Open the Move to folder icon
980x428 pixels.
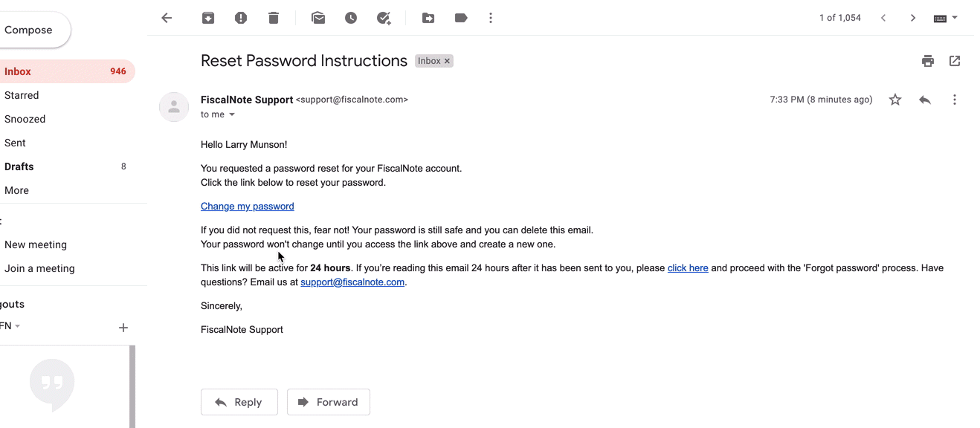pos(428,18)
